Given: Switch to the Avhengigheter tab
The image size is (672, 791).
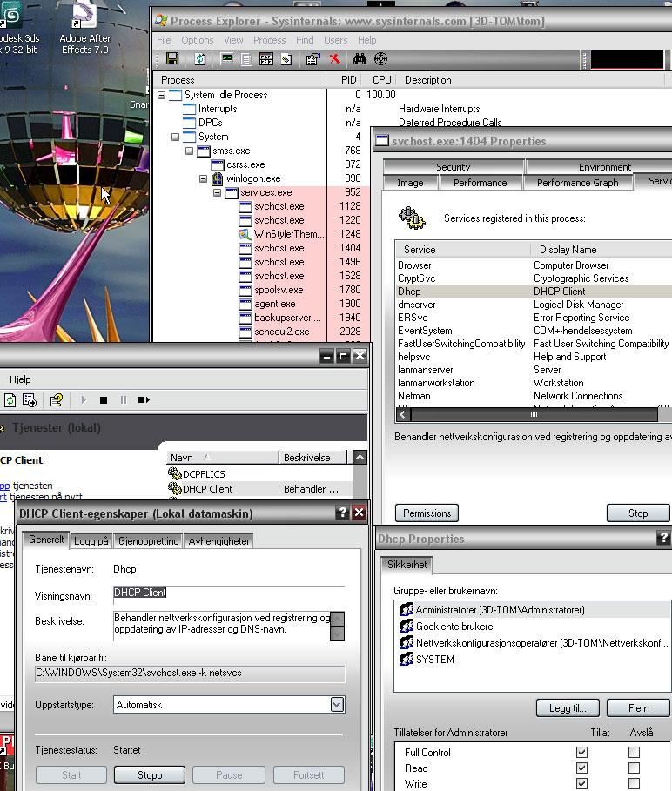Looking at the screenshot, I should [219, 540].
